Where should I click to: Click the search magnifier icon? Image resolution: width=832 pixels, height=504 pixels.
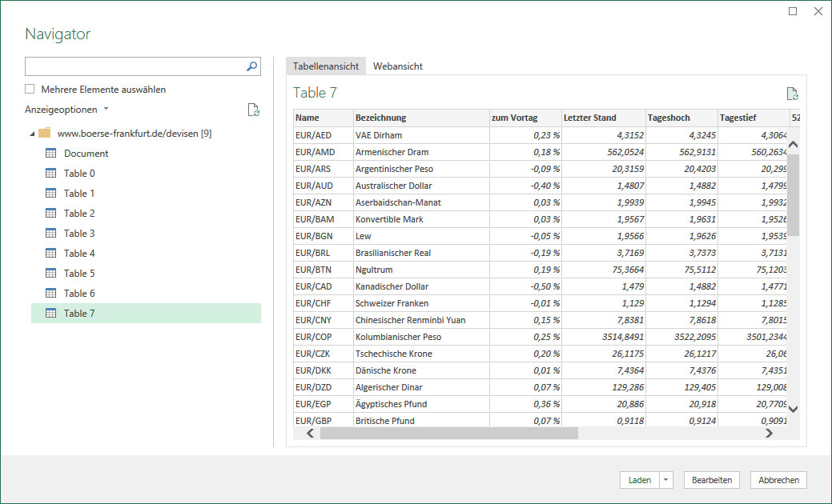pos(251,66)
